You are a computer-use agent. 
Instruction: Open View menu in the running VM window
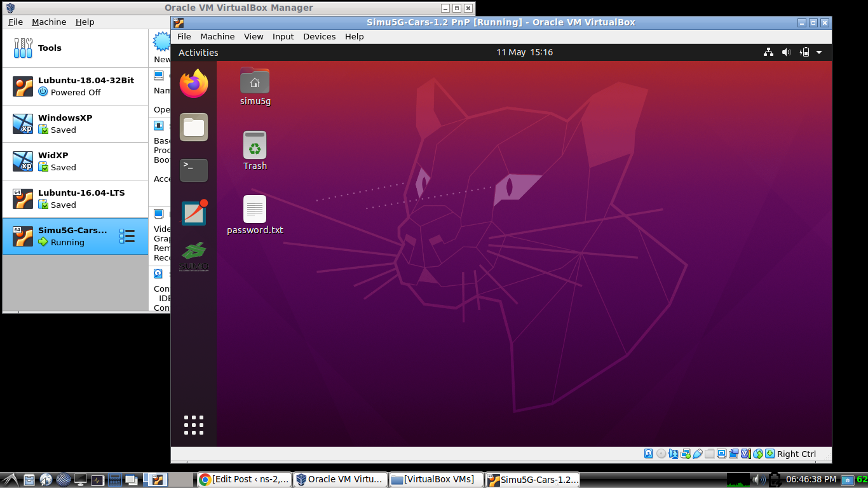point(254,36)
